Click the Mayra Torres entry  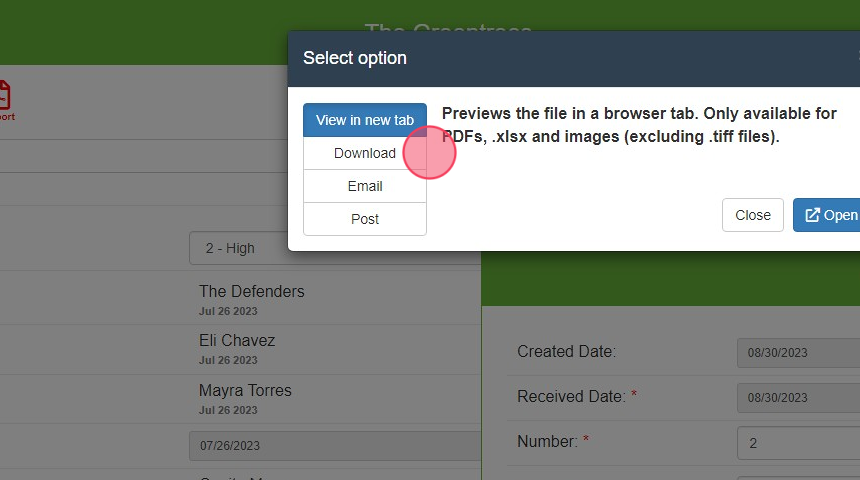tap(245, 390)
